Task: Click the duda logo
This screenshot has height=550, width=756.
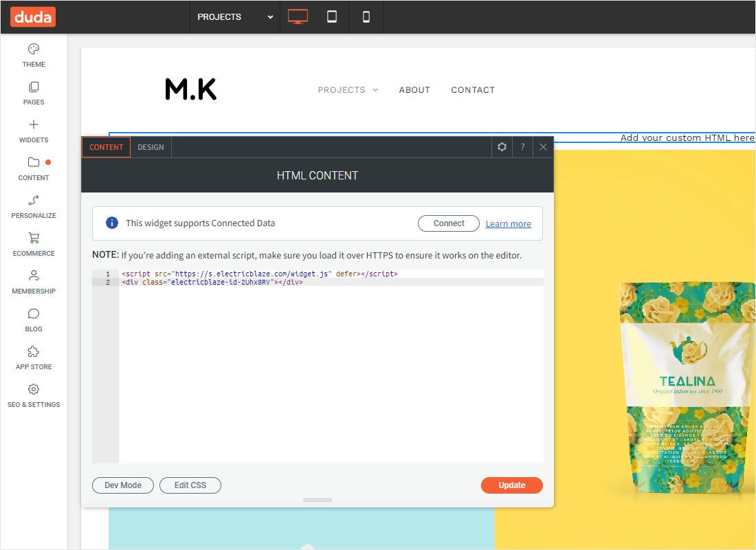Action: pos(33,17)
